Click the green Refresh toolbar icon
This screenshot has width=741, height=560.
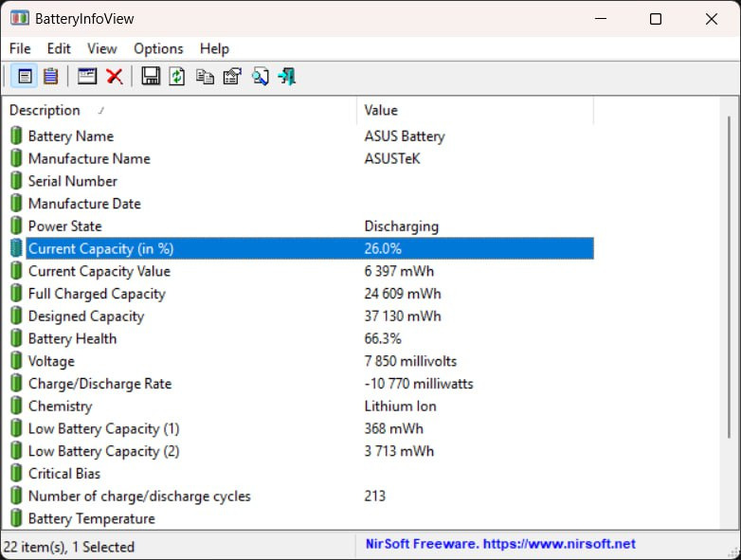(177, 77)
